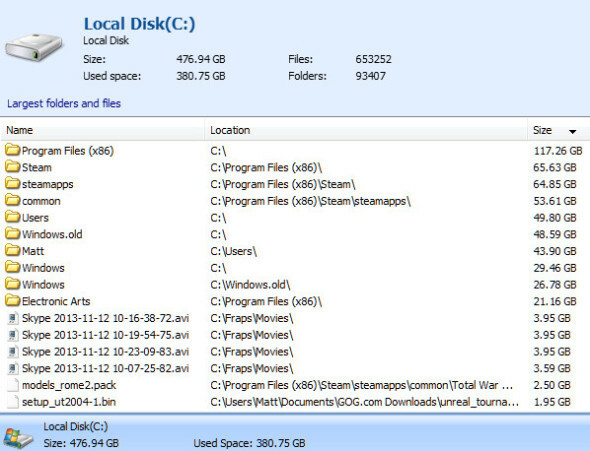Select Skype 2013-11-12 10-16-38-72.avi file name

pos(105,318)
